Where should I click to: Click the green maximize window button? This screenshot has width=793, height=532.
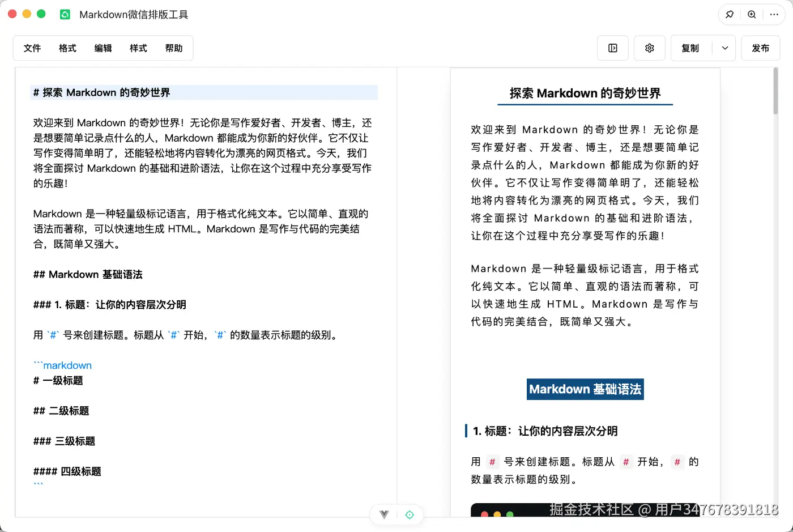tap(41, 14)
